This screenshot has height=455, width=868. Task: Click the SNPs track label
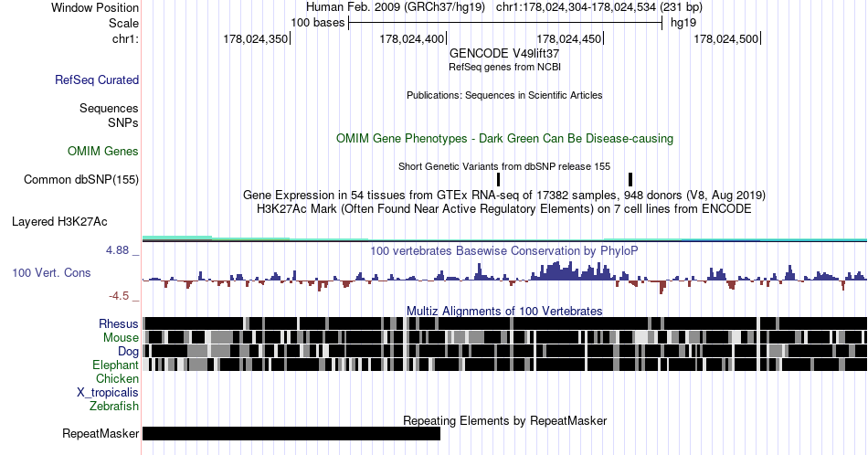123,122
